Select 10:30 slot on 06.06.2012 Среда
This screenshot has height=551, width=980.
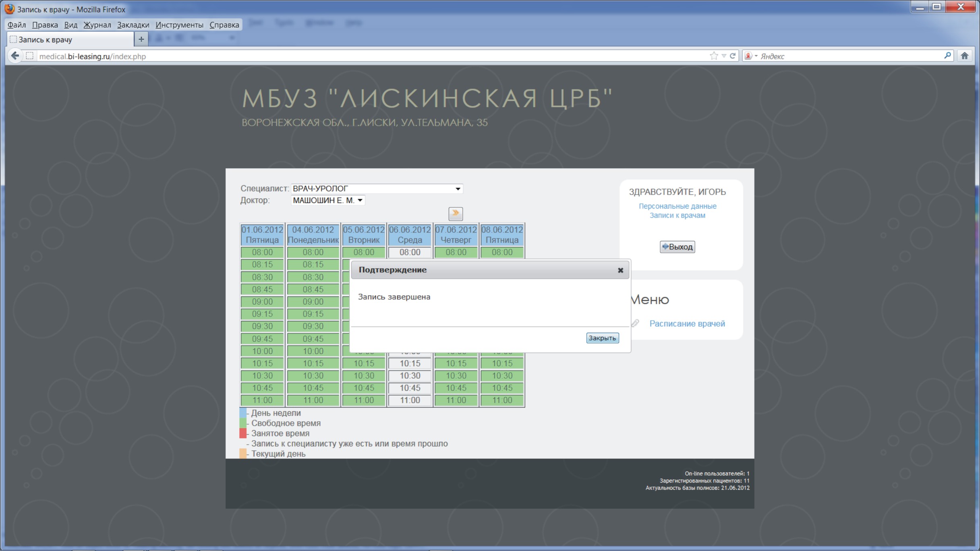coord(410,375)
